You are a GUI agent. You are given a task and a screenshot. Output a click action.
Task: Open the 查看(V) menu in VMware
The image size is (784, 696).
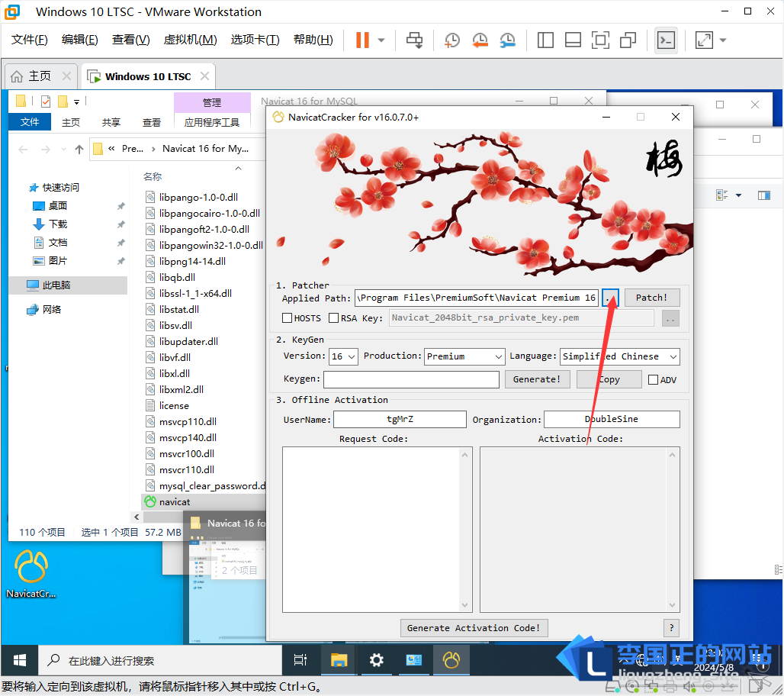point(131,40)
